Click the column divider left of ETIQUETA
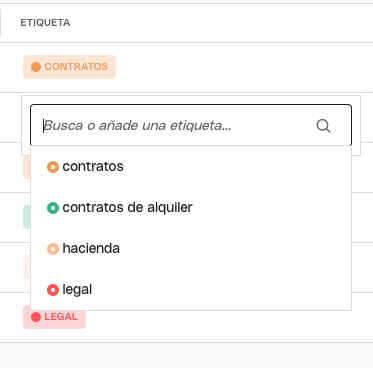Screen dimensions: 373x368 click(x=0, y=23)
